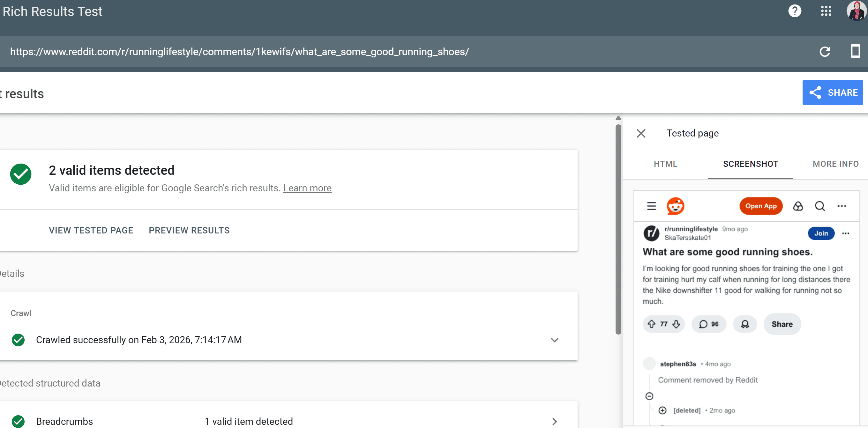Click the upvote arrow on the post

pos(652,324)
